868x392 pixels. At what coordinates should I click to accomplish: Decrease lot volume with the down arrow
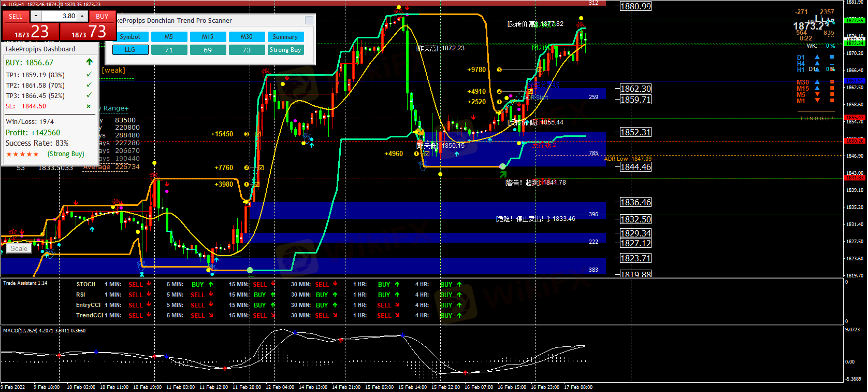[35, 17]
